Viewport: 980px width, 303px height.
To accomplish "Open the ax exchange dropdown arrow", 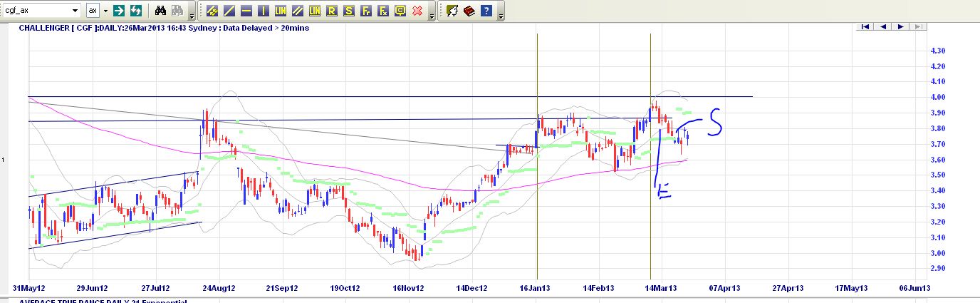I will point(105,11).
